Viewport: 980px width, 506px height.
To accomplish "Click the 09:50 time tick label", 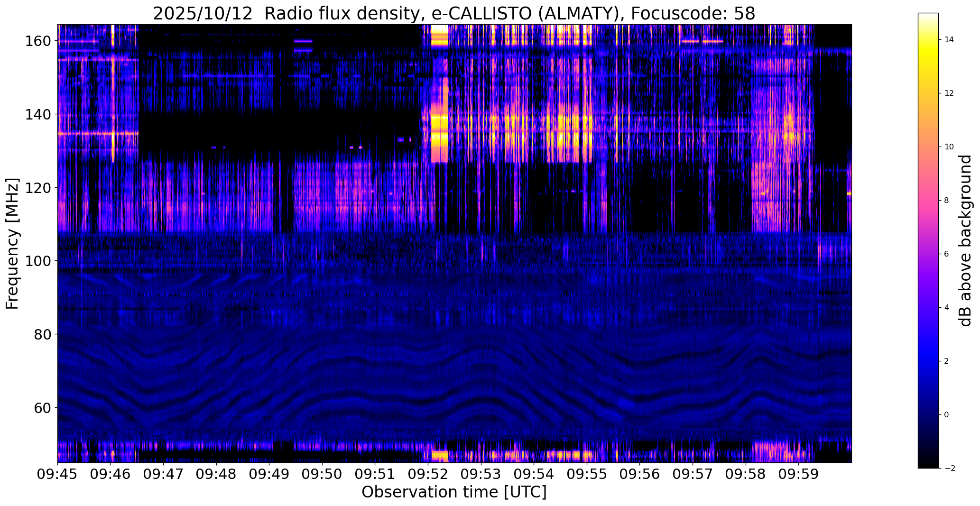I will point(323,473).
